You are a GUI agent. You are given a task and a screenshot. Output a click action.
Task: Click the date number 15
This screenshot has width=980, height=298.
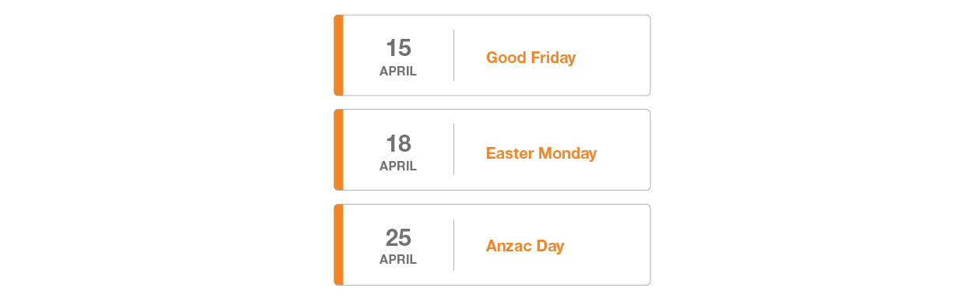click(x=398, y=48)
